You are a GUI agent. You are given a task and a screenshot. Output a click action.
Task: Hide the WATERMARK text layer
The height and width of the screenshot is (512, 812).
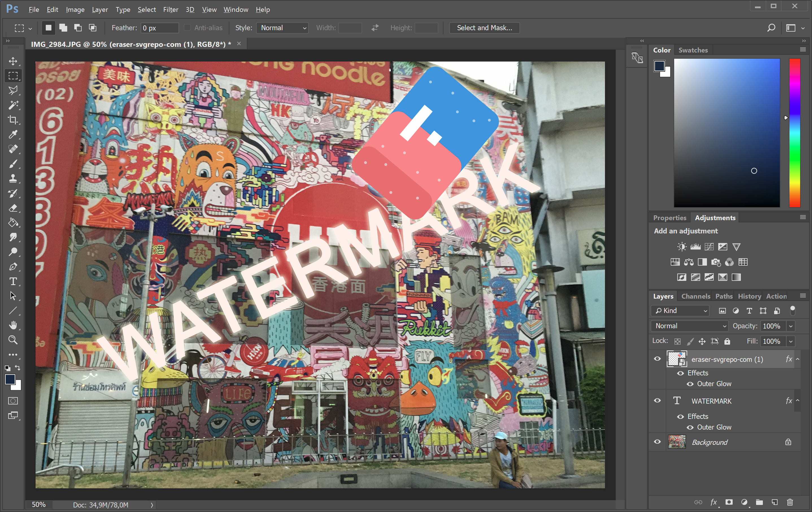[x=657, y=401]
